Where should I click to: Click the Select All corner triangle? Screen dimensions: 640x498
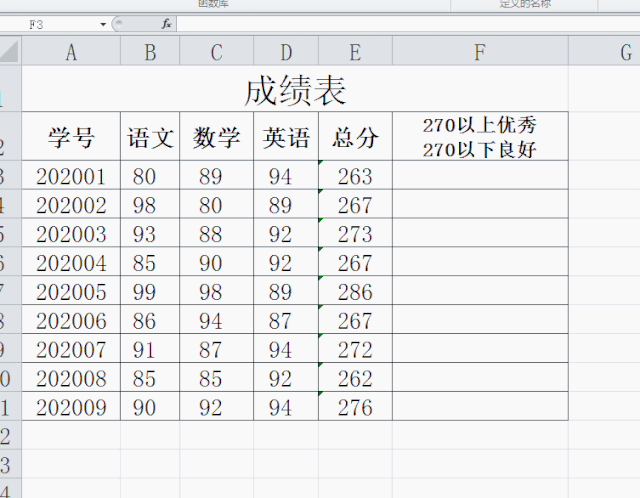point(10,51)
